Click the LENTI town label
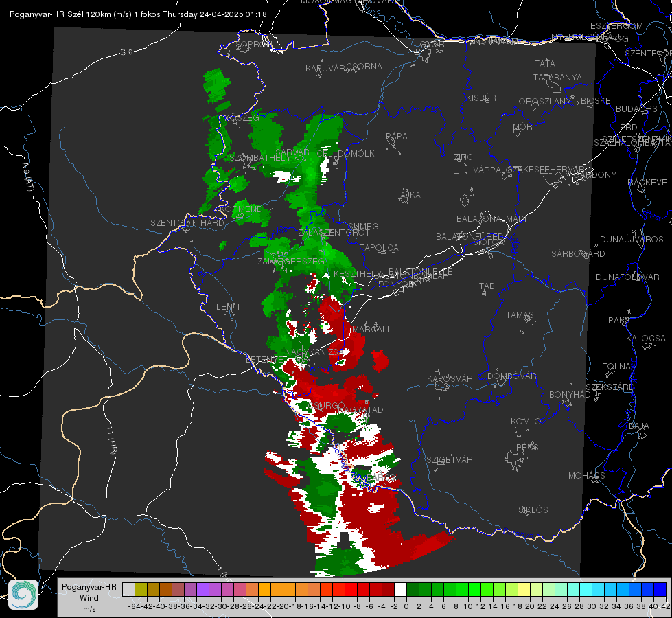The width and height of the screenshot is (672, 618). (x=228, y=307)
